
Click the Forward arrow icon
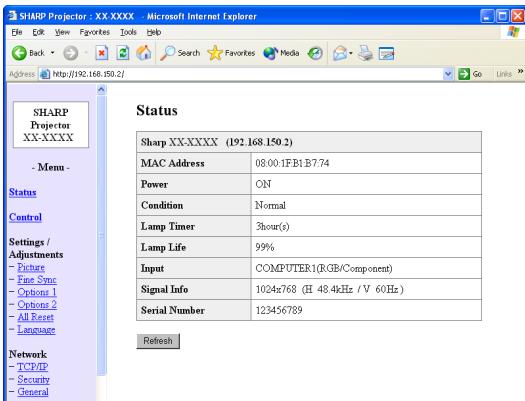[x=71, y=53]
